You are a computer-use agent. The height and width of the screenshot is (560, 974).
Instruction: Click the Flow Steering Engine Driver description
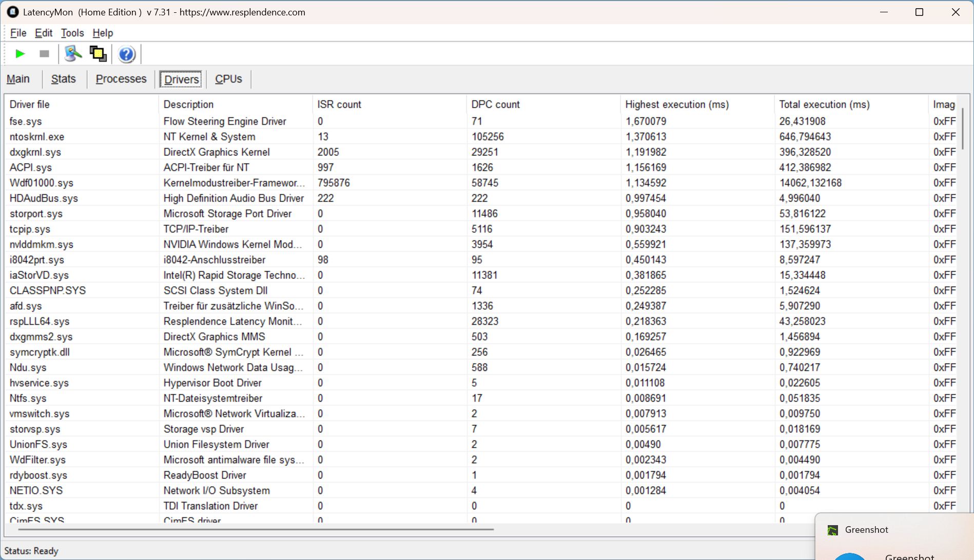coord(225,122)
